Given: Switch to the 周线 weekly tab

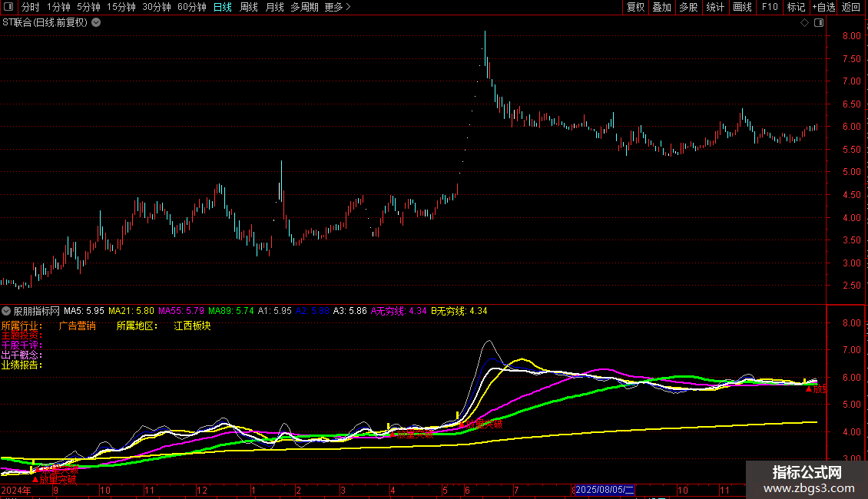Looking at the screenshot, I should pos(249,7).
